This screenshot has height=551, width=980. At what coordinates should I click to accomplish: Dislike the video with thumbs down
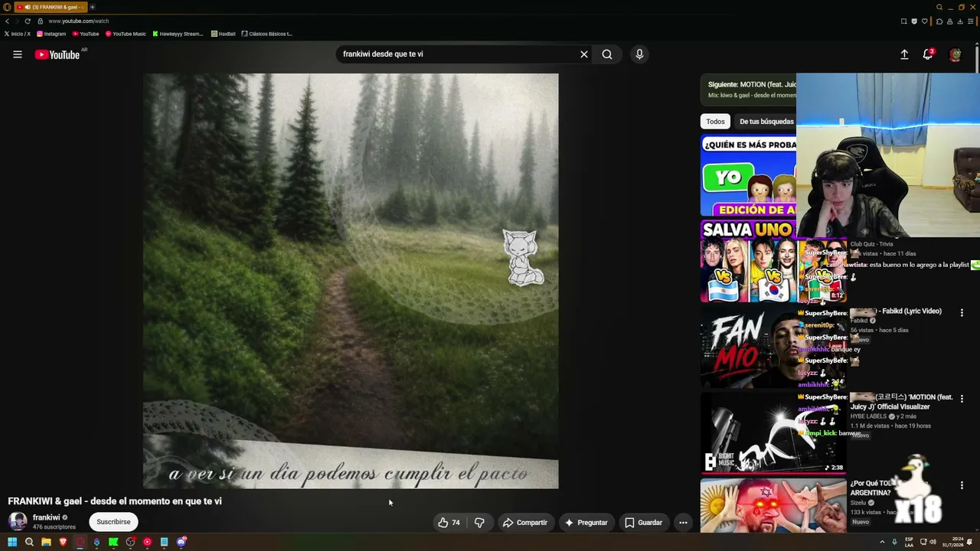(479, 523)
